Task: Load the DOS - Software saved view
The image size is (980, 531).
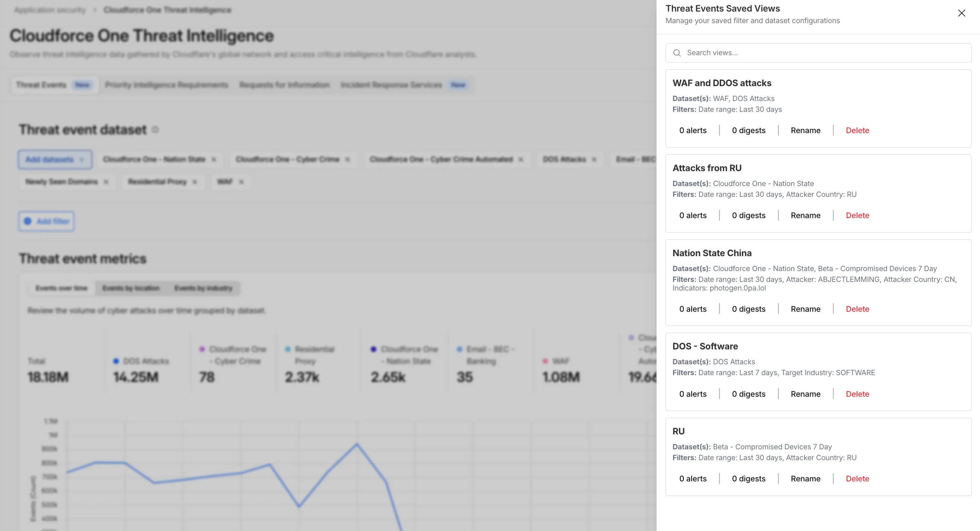Action: click(x=705, y=346)
